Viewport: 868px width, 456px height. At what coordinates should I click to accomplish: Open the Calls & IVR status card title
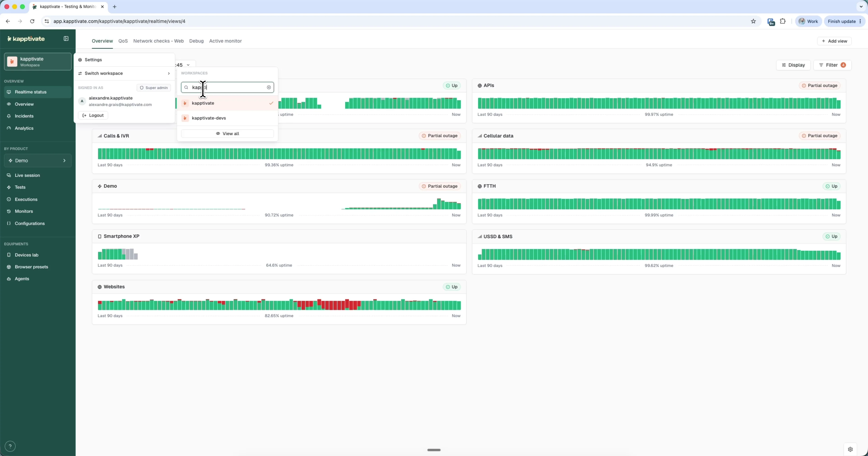point(116,136)
